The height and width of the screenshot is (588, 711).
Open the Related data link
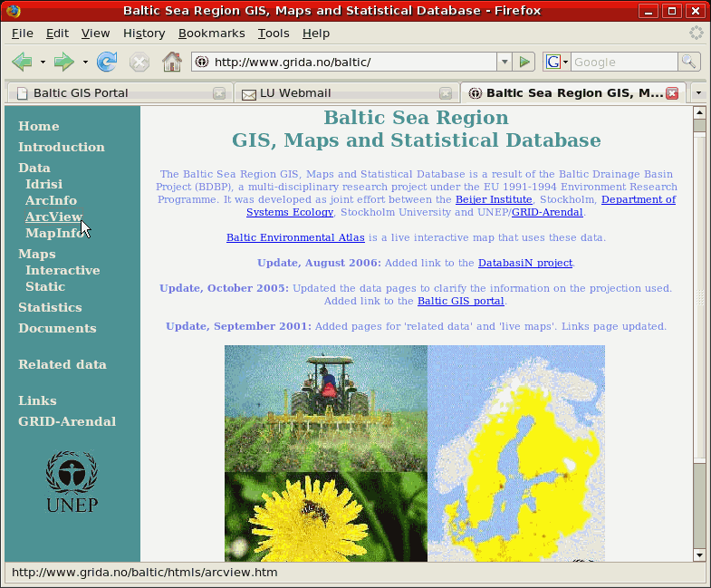point(62,365)
